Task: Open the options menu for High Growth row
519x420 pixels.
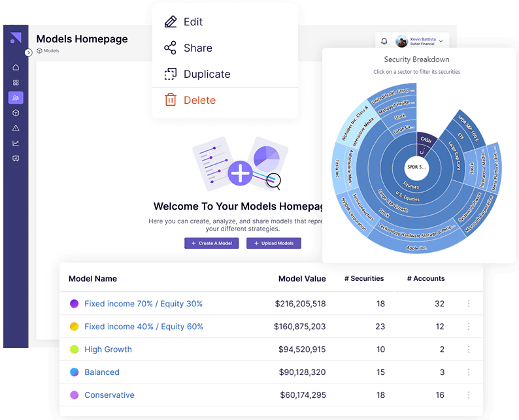Action: click(x=468, y=349)
